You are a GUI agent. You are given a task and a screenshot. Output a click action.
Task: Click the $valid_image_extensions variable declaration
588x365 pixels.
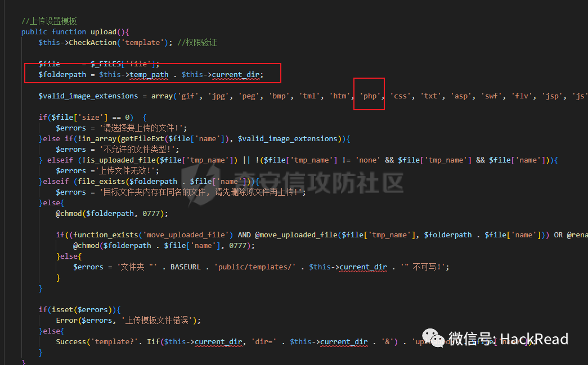coord(88,96)
